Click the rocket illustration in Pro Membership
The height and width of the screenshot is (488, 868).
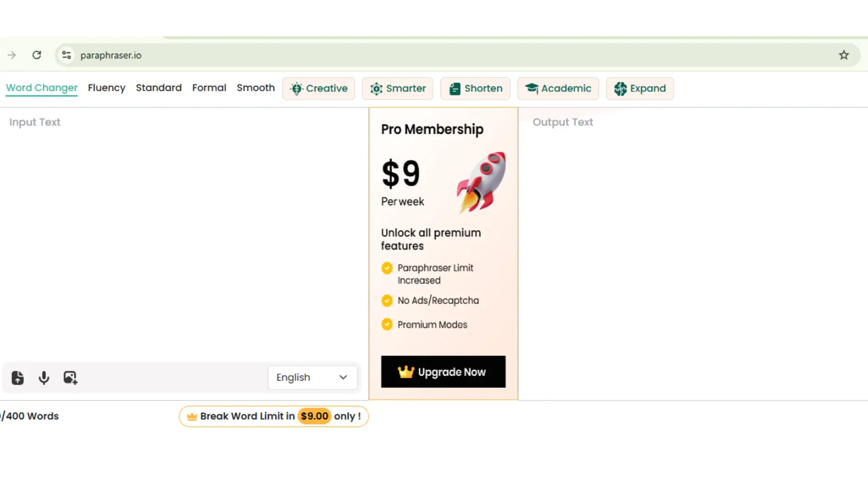[481, 182]
